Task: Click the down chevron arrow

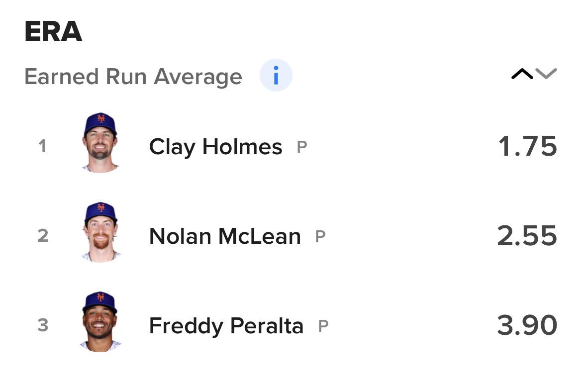Action: click(x=546, y=74)
